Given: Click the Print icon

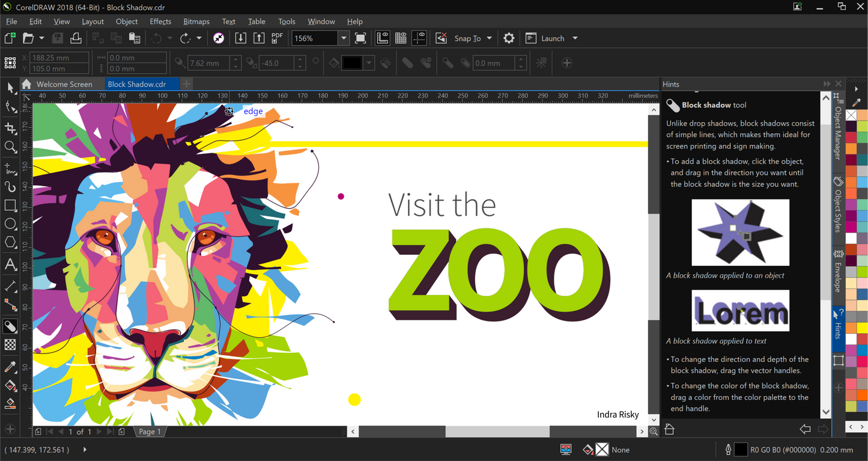Looking at the screenshot, I should point(76,38).
